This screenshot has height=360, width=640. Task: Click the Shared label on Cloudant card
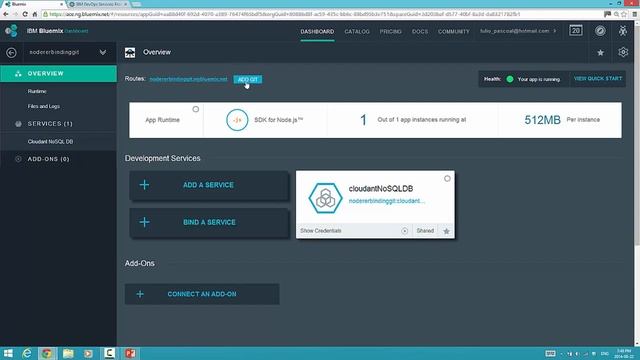(x=425, y=231)
